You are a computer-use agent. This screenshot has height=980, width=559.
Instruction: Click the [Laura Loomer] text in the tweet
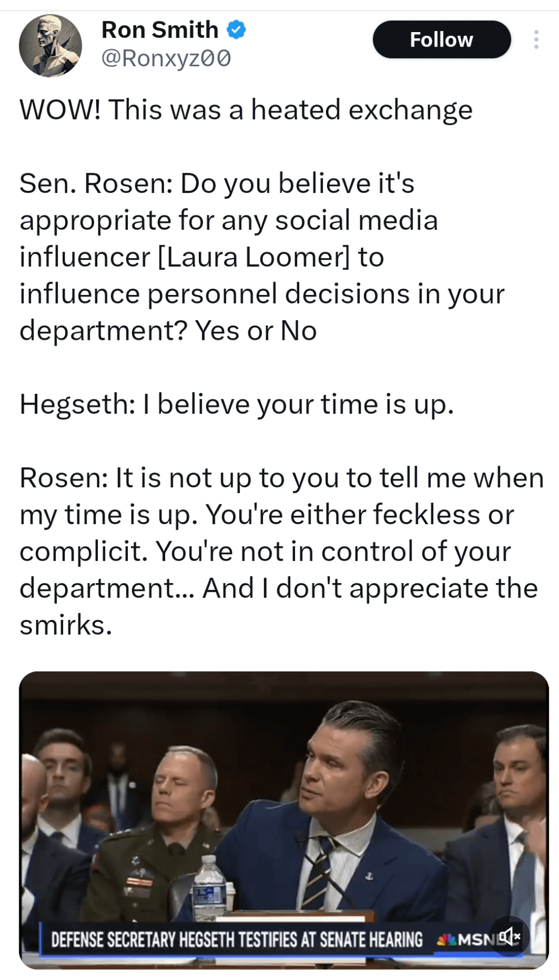[254, 257]
